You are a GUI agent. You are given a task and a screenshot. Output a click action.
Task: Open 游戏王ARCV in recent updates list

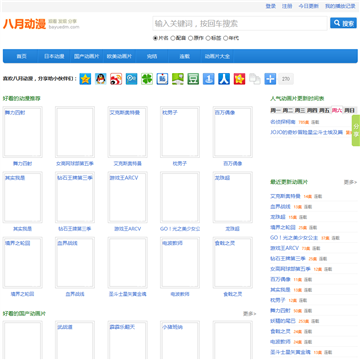tap(284, 248)
